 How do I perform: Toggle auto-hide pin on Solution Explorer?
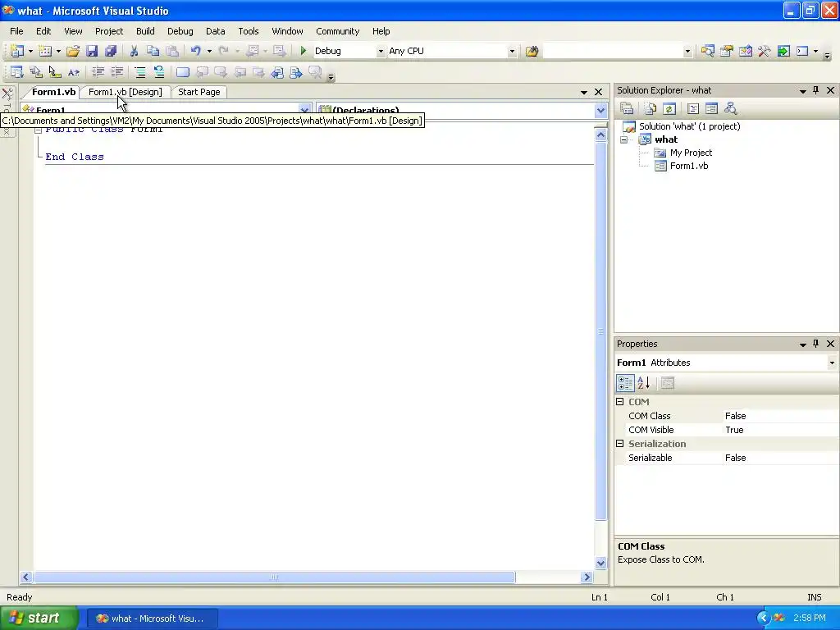816,90
